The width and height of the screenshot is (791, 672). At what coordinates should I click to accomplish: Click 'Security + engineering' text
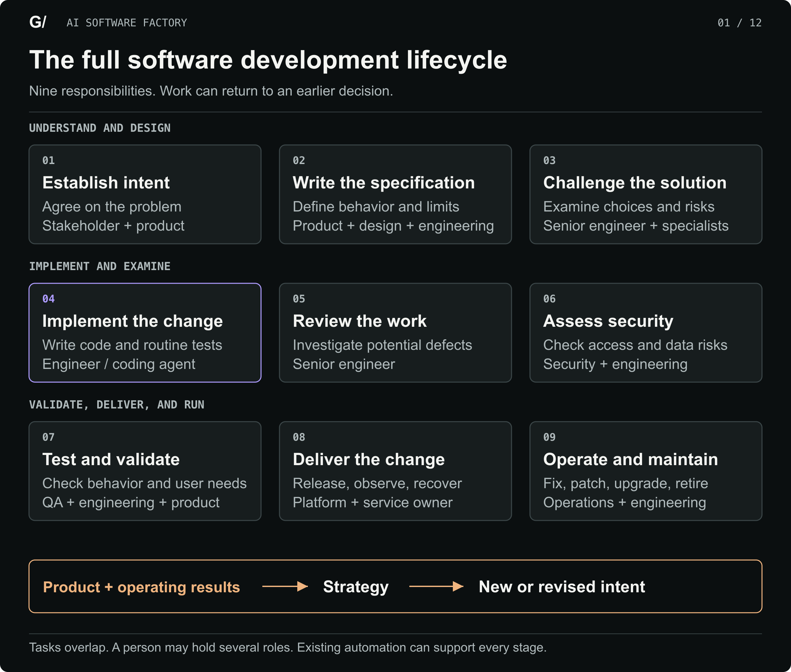coord(615,364)
